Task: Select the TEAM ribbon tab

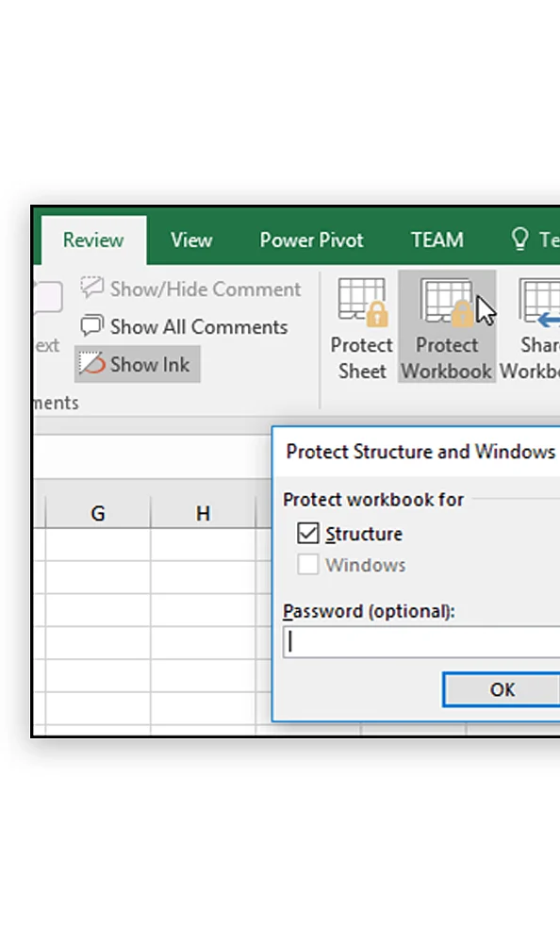Action: coord(437,240)
